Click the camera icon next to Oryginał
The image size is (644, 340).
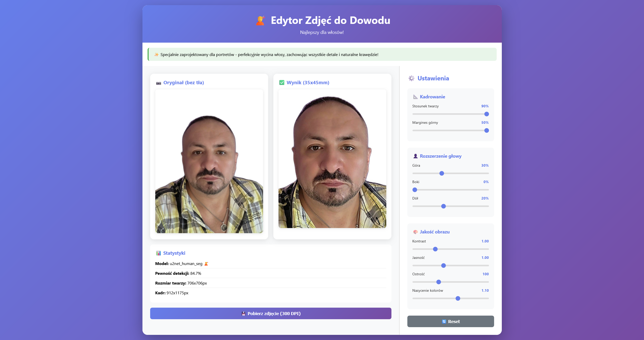(159, 83)
